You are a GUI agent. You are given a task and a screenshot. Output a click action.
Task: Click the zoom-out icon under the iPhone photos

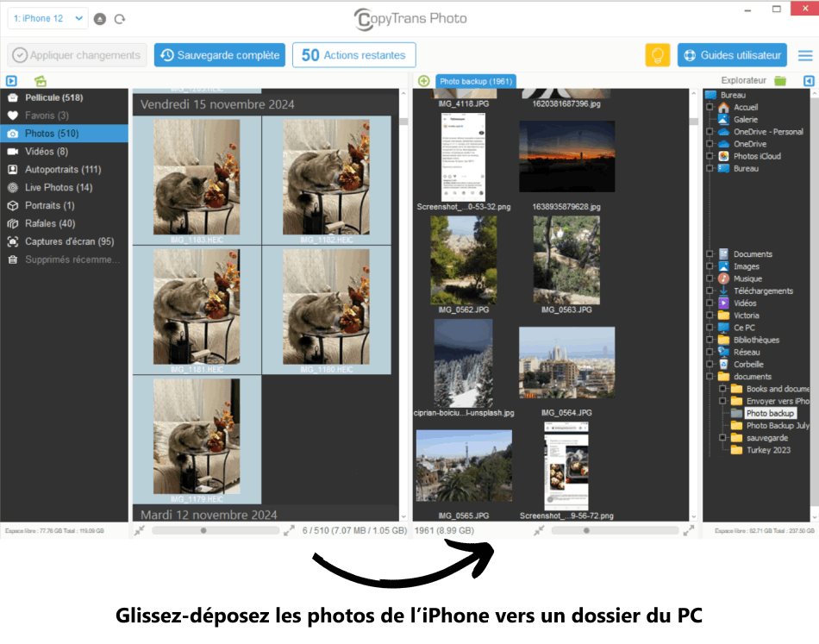[x=140, y=531]
